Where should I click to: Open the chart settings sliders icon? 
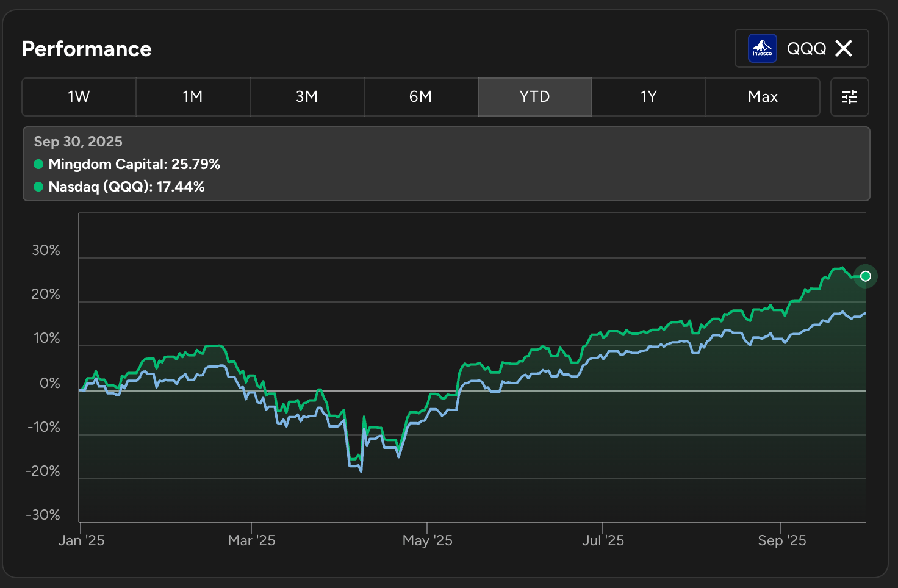[x=850, y=97]
